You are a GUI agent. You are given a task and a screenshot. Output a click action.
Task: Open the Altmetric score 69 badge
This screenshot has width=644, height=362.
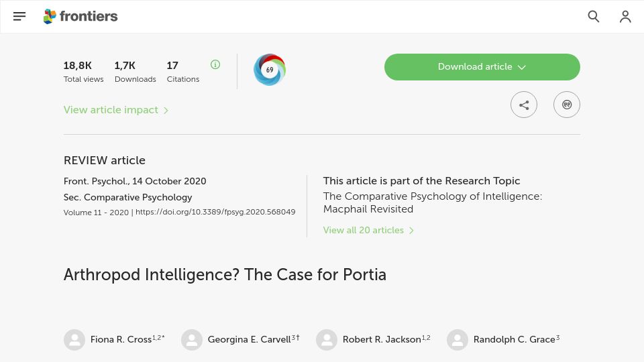click(270, 70)
